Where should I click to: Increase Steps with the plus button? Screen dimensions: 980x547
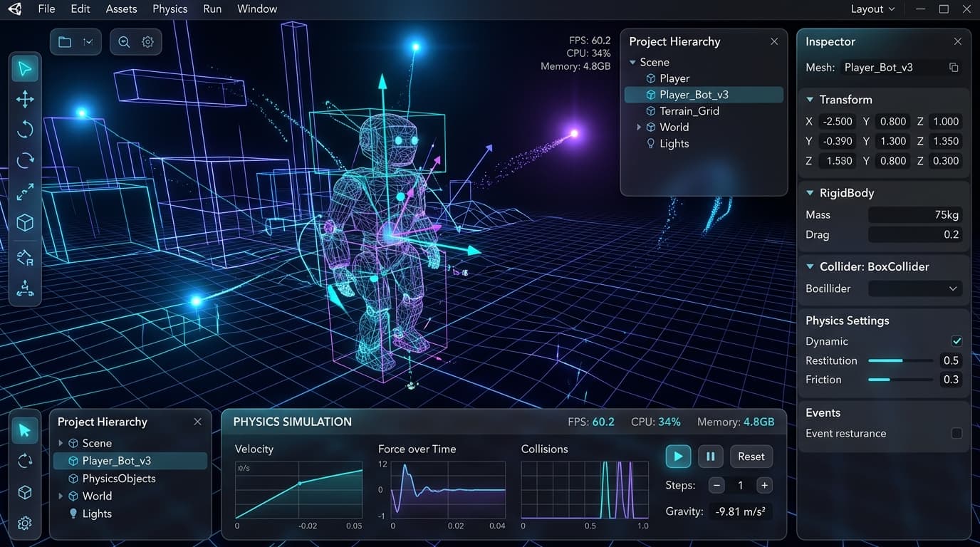tap(764, 485)
